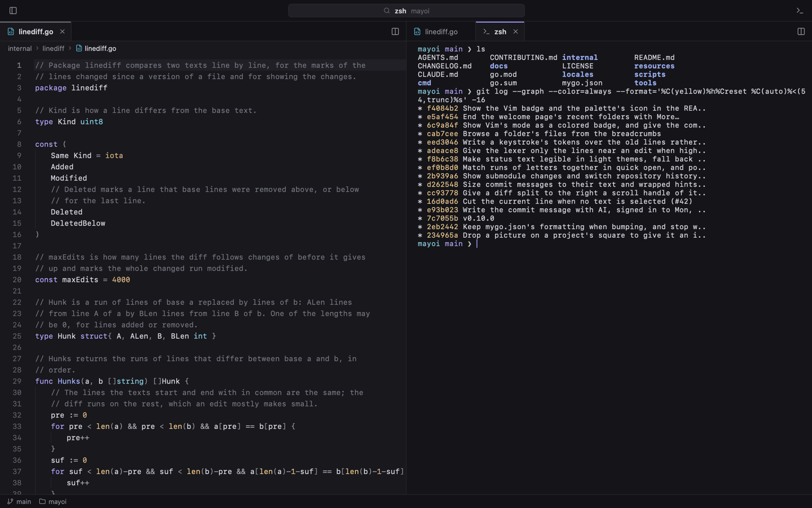
Task: Split the right terminal pane
Action: 801,31
